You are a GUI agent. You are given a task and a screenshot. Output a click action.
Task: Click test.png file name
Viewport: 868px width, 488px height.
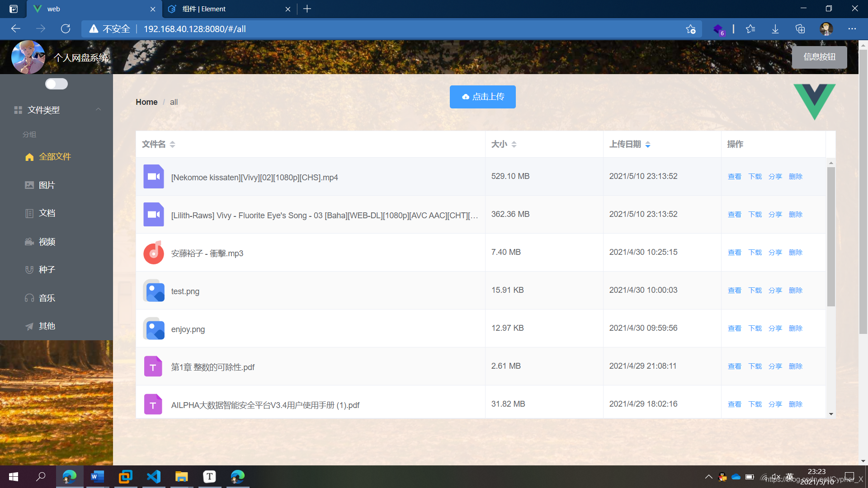click(185, 291)
